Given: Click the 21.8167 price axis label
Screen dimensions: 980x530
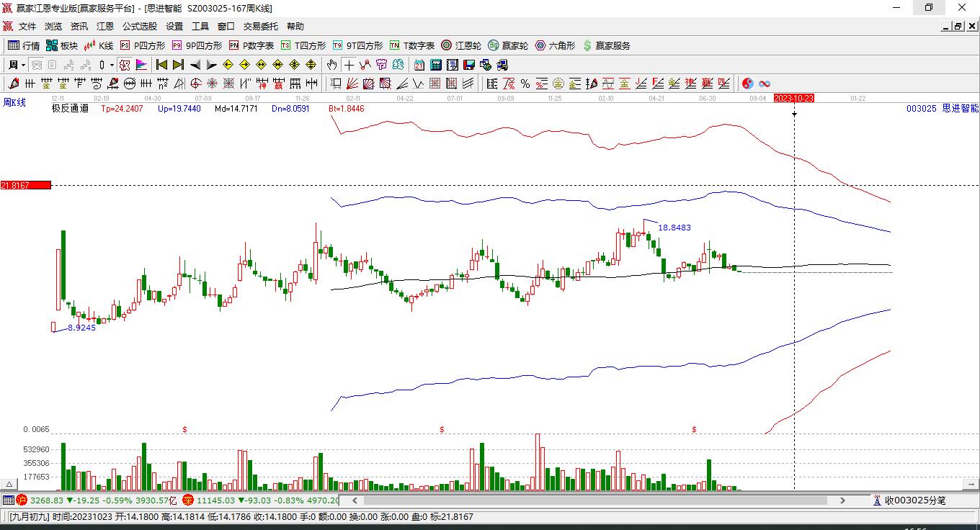Looking at the screenshot, I should [25, 185].
